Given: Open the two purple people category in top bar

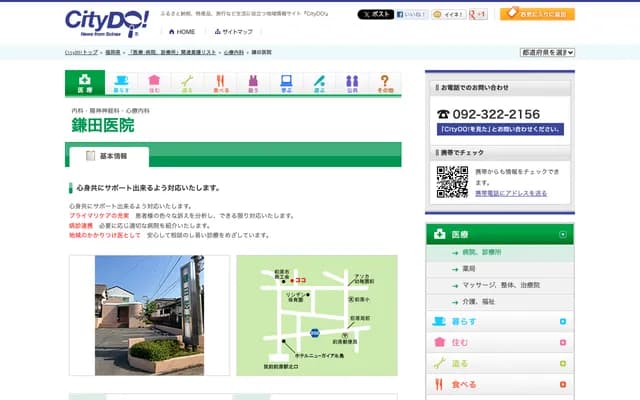Looking at the screenshot, I should [x=352, y=83].
